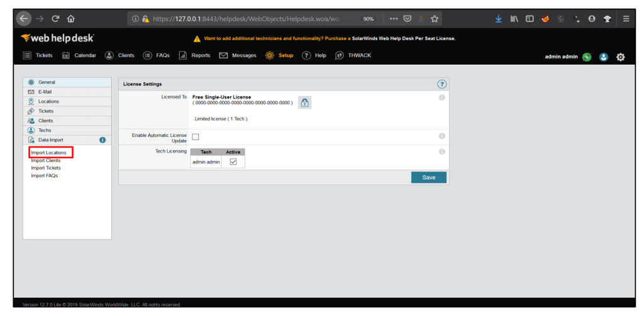The height and width of the screenshot is (316, 644).
Task: Click the browser forward arrow
Action: (x=40, y=18)
